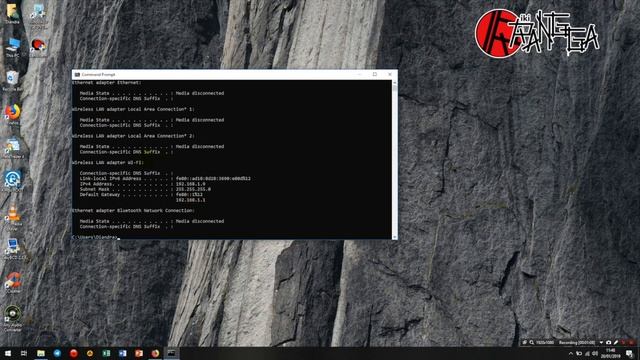The width and height of the screenshot is (640, 360).
Task: Open Telegram from the taskbar
Action: point(57,353)
